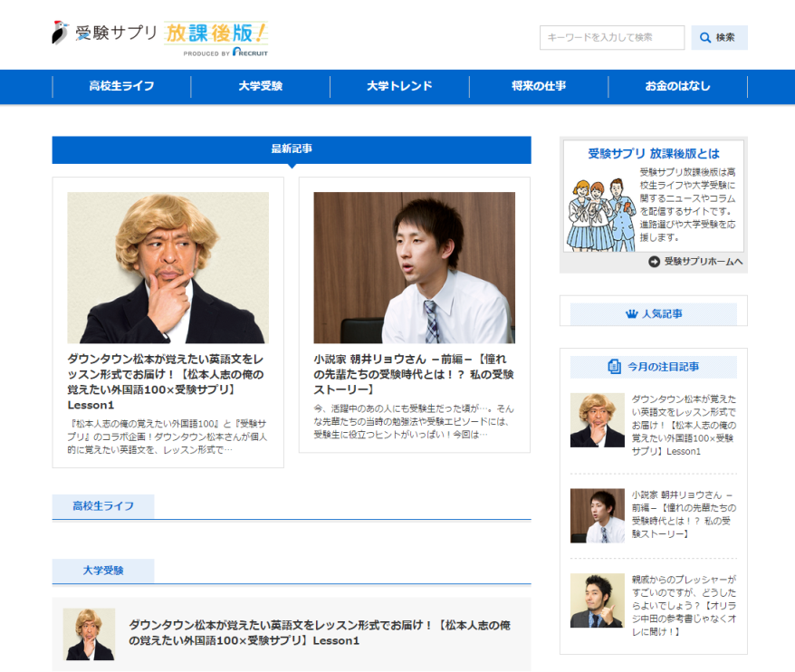Viewport: 795px width, 672px height.
Task: Click the crown icon in 人気記事
Action: (631, 314)
